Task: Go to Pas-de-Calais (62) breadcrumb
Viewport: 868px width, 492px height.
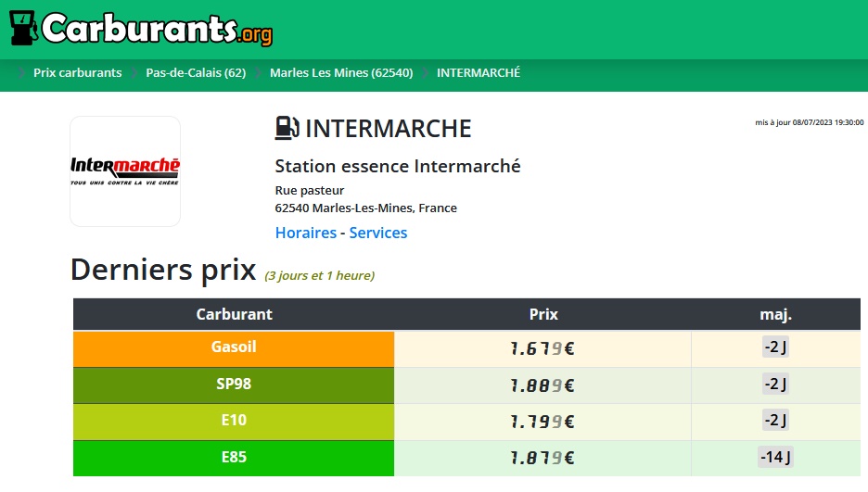Action: pyautogui.click(x=196, y=73)
